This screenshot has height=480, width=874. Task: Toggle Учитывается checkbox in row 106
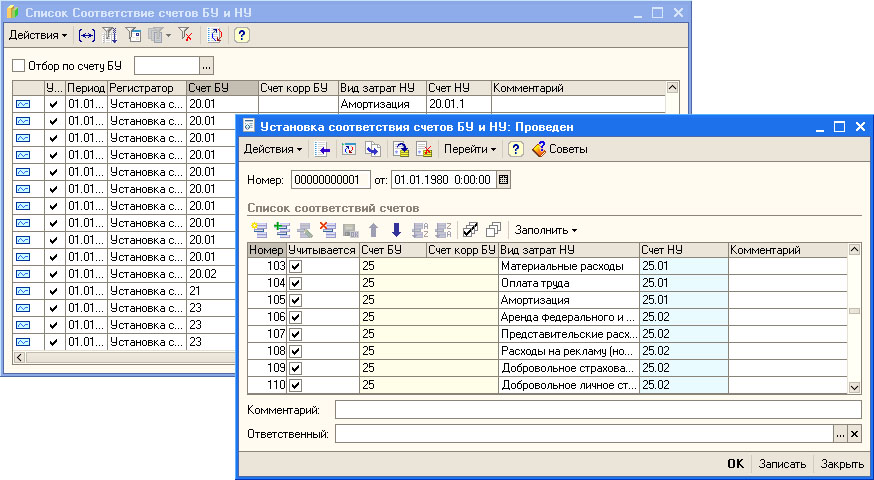[x=295, y=317]
